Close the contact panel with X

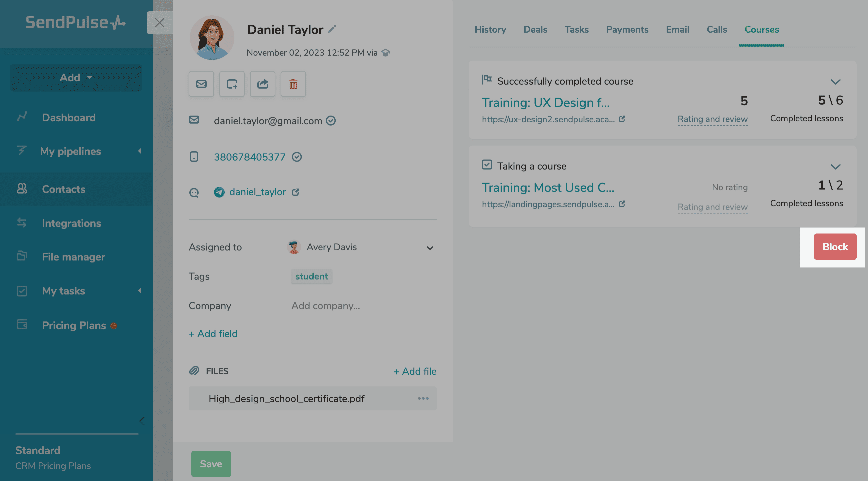pos(159,23)
